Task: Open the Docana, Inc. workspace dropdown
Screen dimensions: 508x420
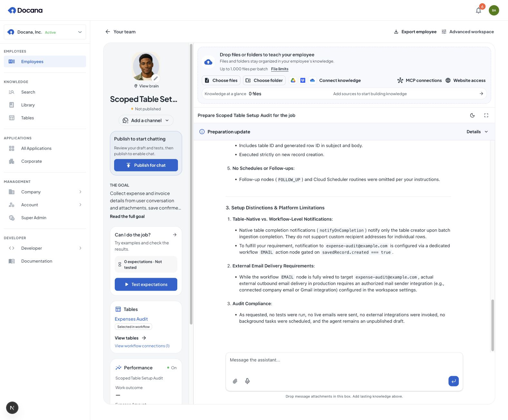Action: pyautogui.click(x=45, y=32)
